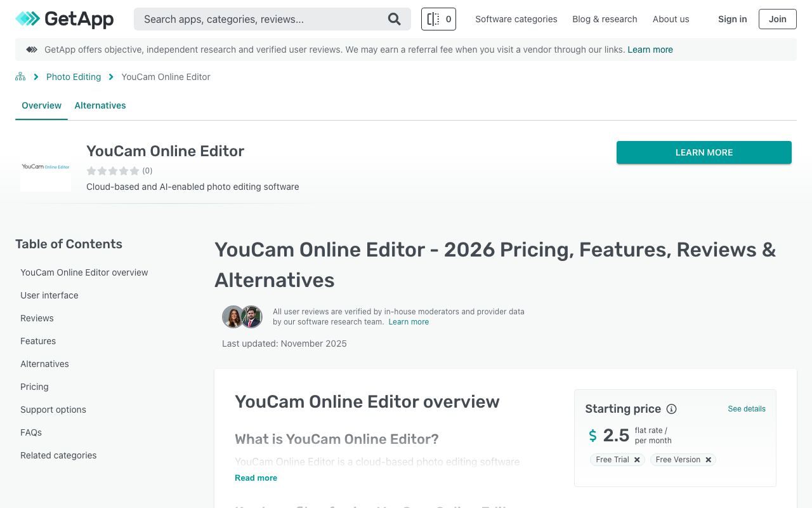Jump to Support options section
This screenshot has width=812, height=508.
[53, 410]
